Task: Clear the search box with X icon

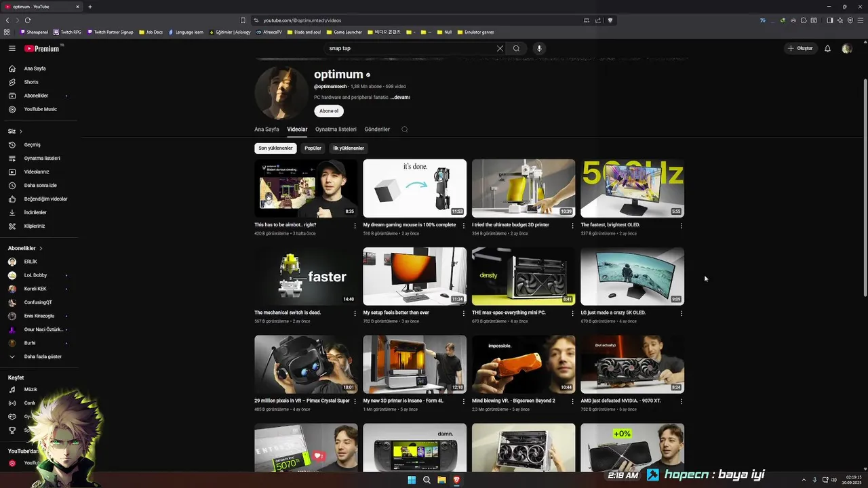Action: click(x=500, y=48)
